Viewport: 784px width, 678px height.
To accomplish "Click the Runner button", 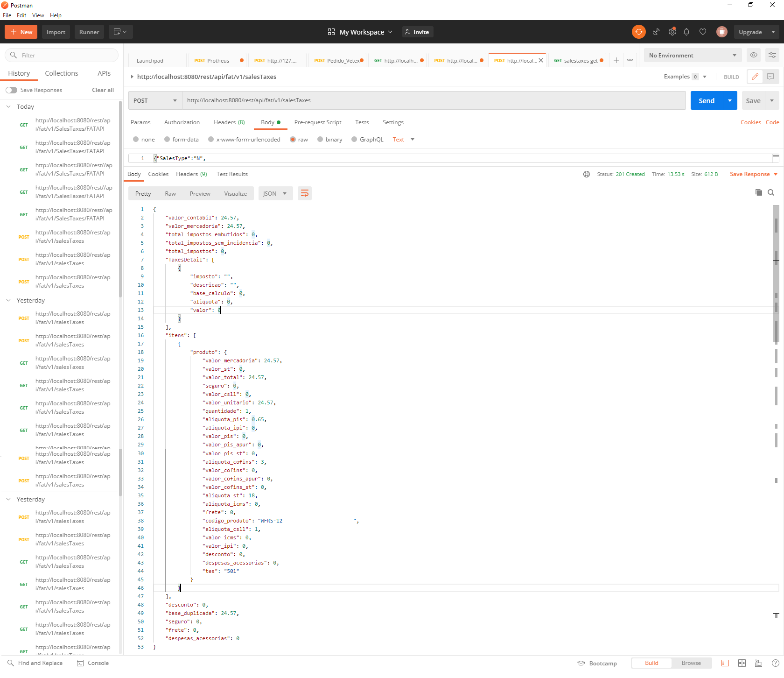I will click(89, 32).
